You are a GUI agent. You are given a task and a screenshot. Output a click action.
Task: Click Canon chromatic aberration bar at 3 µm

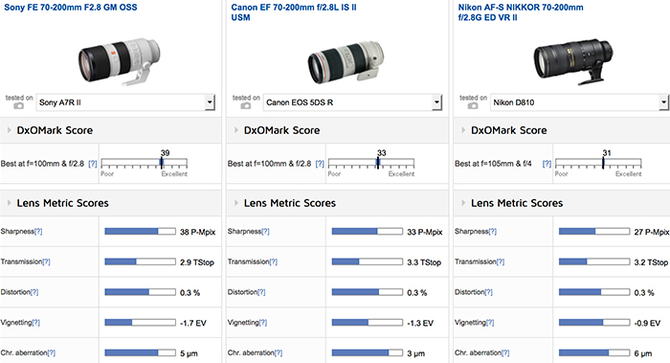tap(367, 353)
